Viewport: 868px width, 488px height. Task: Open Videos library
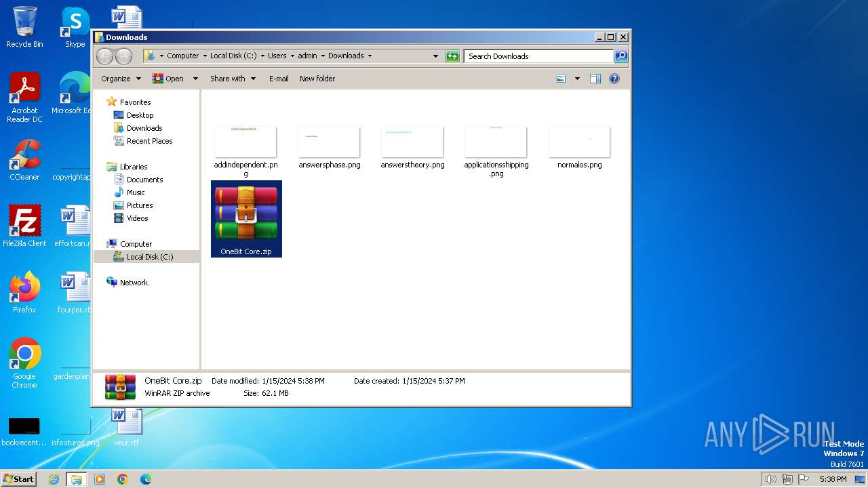coord(137,218)
